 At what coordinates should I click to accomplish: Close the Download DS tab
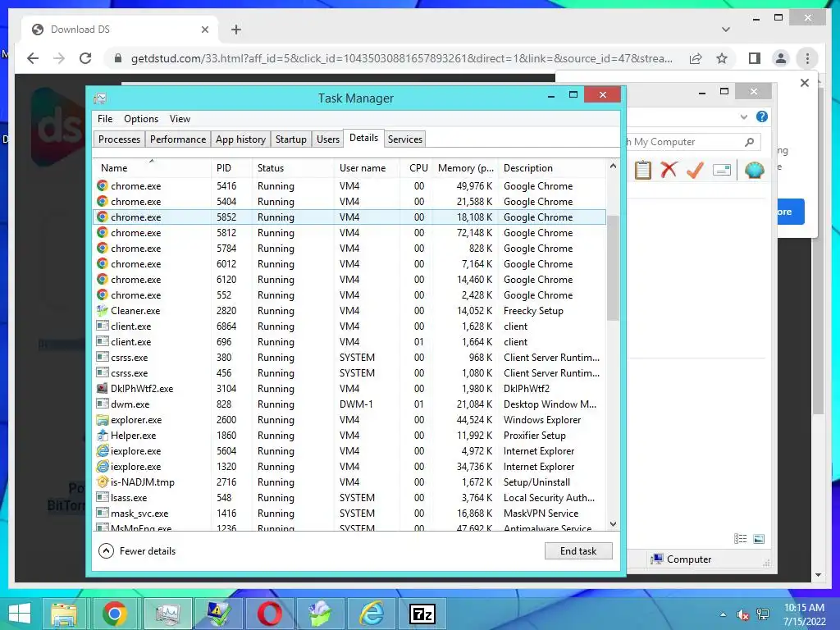pyautogui.click(x=204, y=30)
